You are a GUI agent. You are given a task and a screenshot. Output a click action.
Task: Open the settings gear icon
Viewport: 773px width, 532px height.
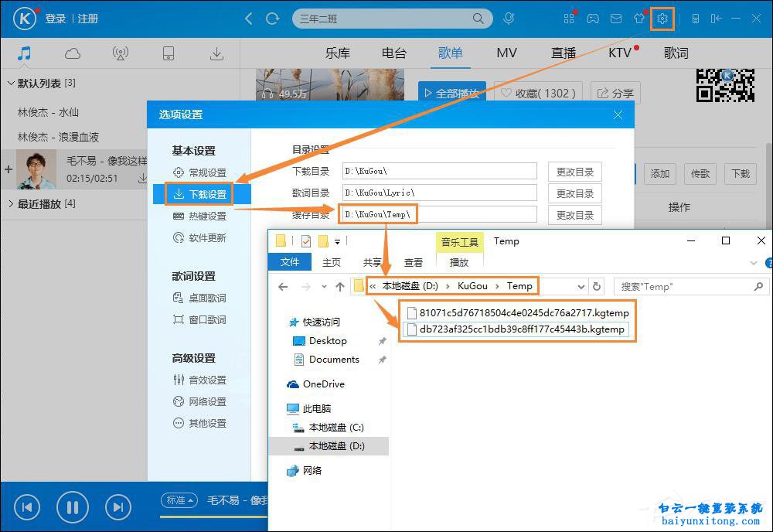pyautogui.click(x=662, y=18)
